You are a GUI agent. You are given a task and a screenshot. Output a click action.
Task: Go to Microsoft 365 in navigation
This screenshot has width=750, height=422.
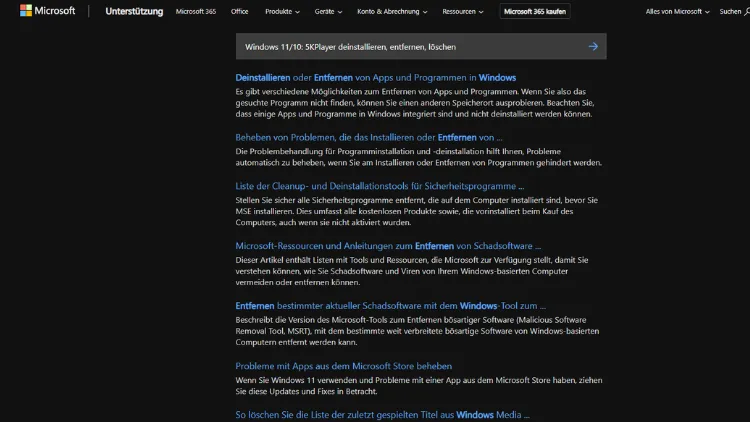(196, 11)
